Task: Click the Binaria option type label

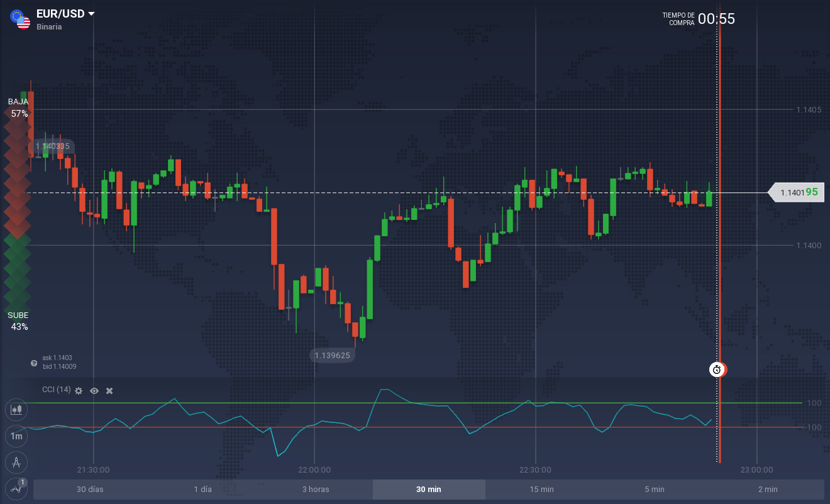Action: point(50,27)
